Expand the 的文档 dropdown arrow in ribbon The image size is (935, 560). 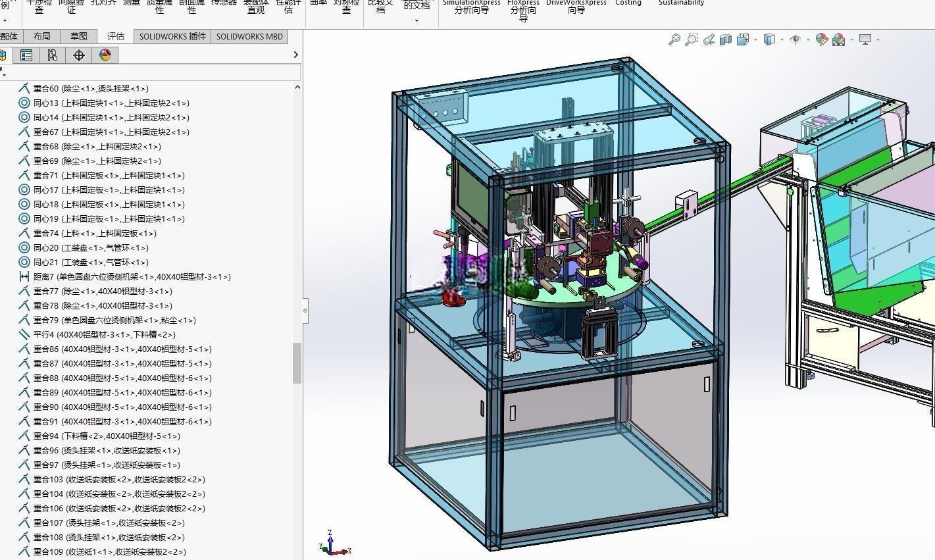tap(417, 20)
